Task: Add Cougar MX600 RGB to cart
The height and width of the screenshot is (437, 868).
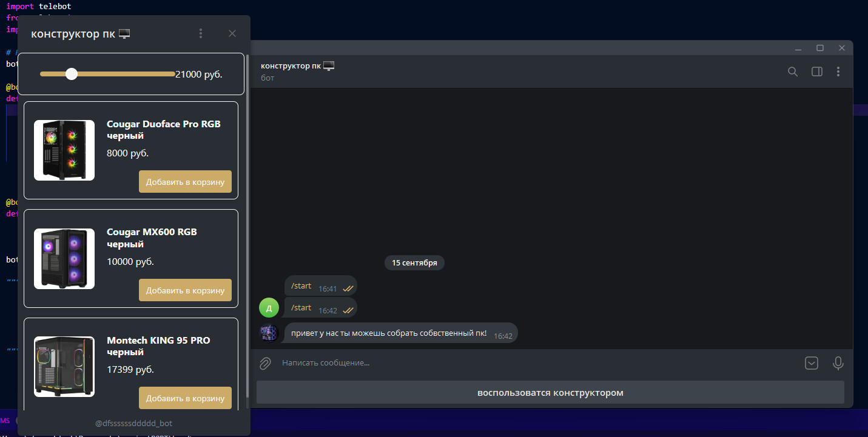Action: [185, 290]
